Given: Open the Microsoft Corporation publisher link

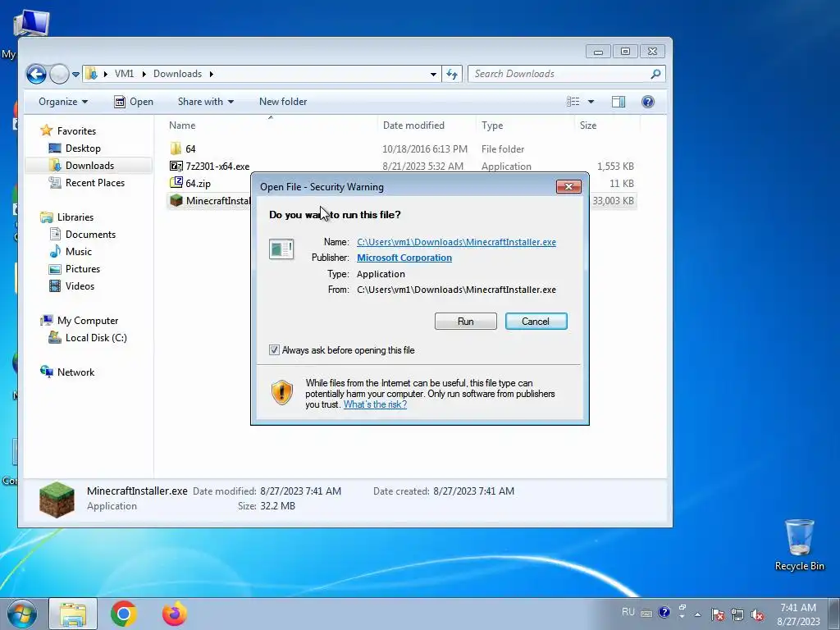Looking at the screenshot, I should coord(404,258).
